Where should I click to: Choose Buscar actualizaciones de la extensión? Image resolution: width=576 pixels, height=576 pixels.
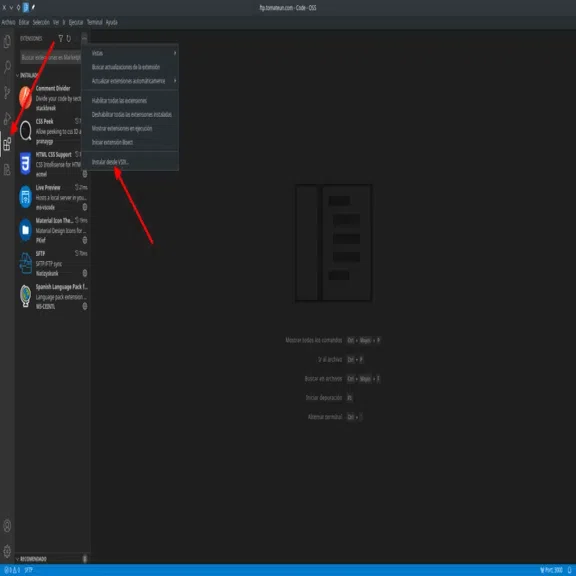130,67
